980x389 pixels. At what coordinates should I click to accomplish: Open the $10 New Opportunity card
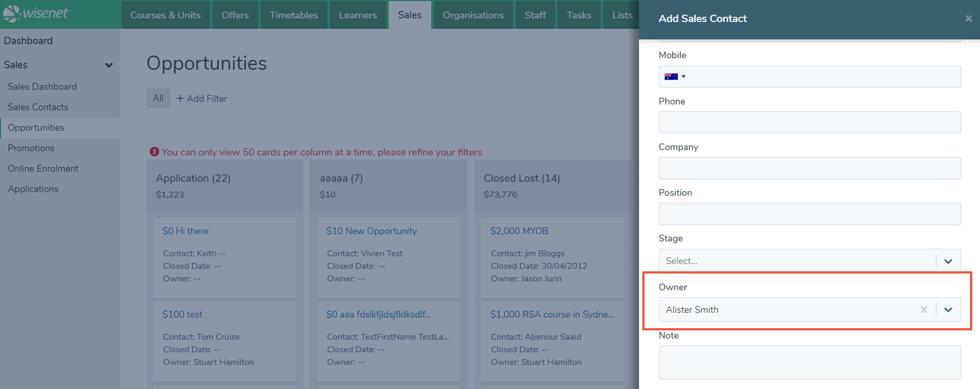point(371,231)
